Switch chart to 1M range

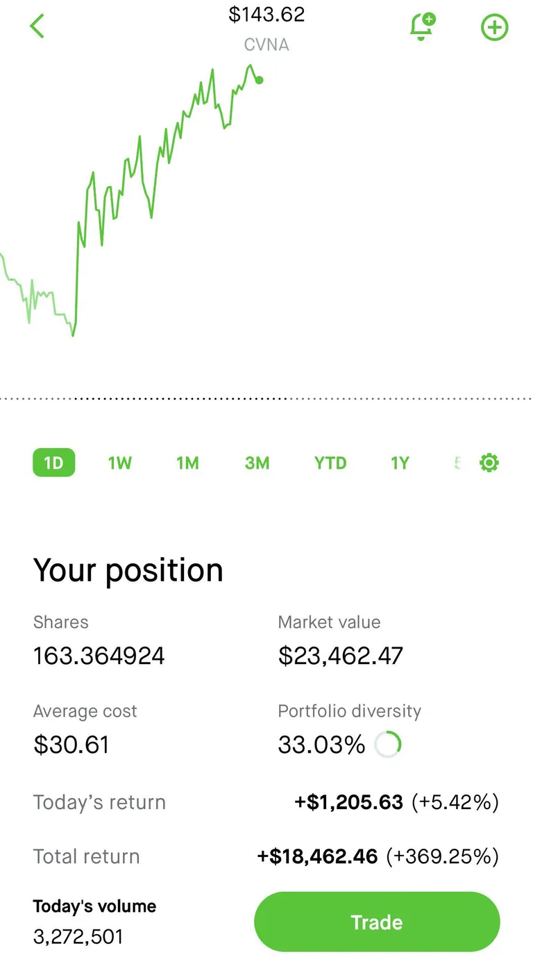click(x=187, y=463)
